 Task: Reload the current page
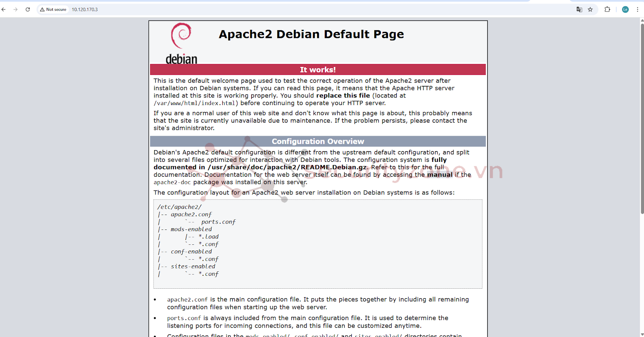pos(28,9)
